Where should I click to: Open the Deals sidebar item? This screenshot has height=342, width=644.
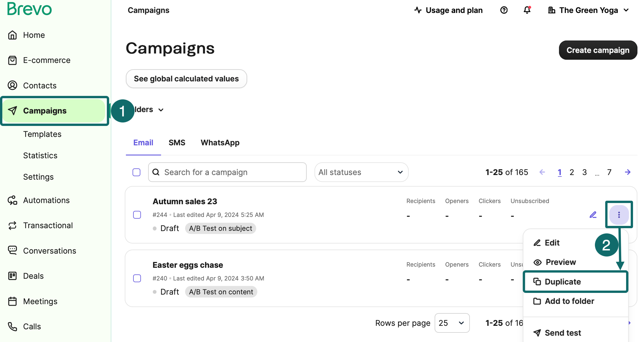tap(33, 276)
